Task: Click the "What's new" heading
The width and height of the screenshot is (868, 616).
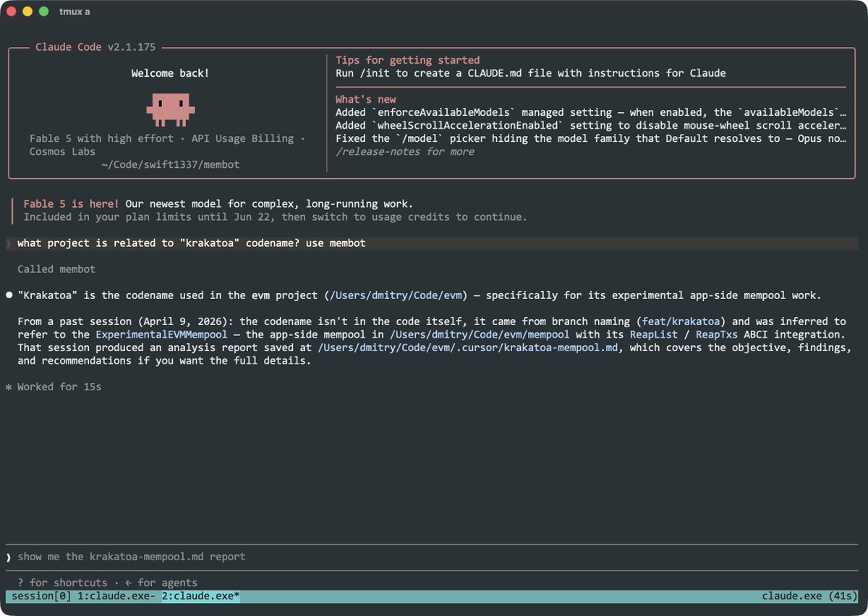Action: (365, 99)
